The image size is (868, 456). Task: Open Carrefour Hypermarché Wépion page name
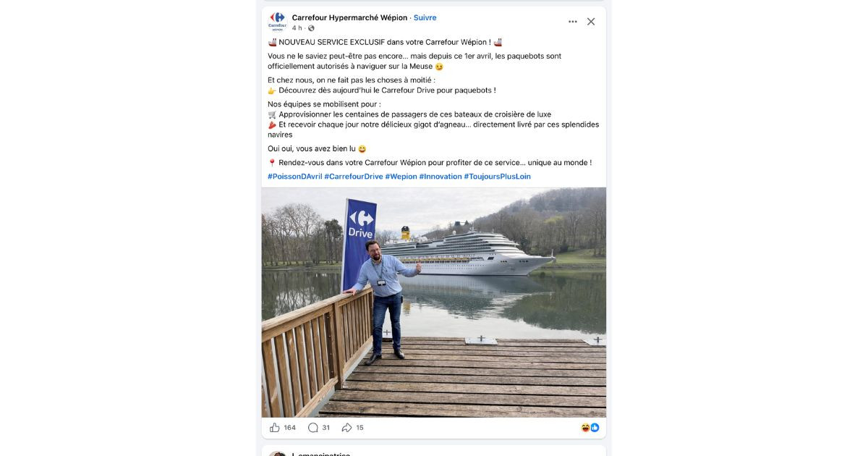[x=349, y=17]
